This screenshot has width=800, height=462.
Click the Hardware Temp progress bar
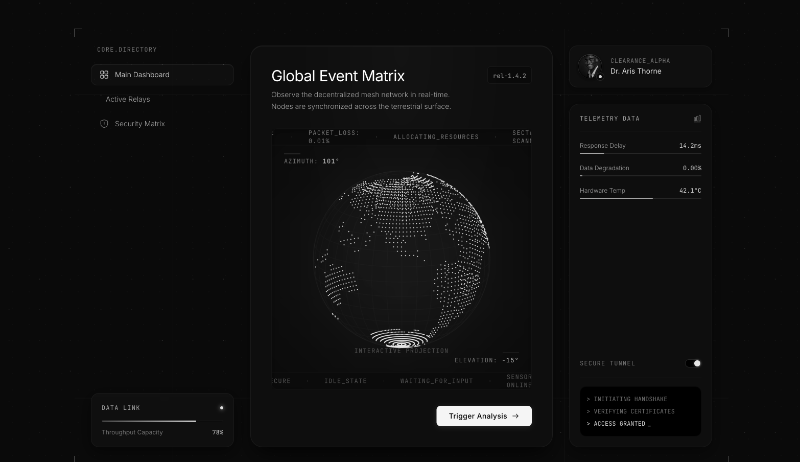point(640,198)
